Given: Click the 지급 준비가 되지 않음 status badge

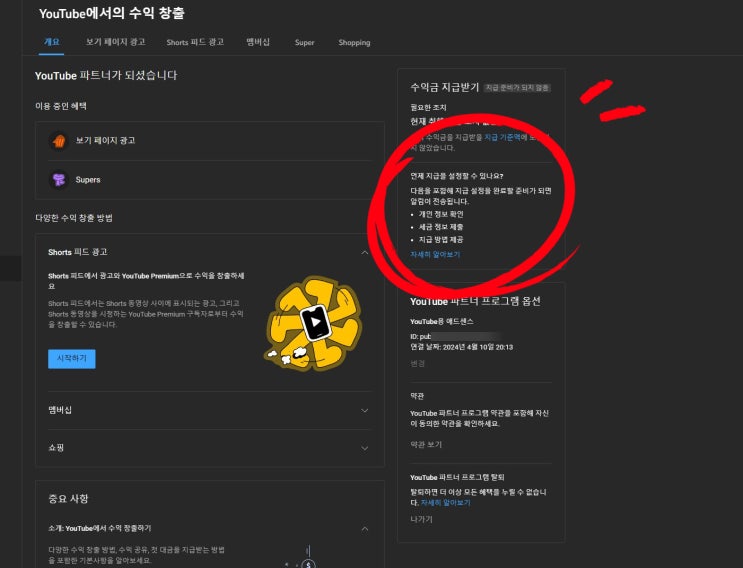Looking at the screenshot, I should click(517, 88).
